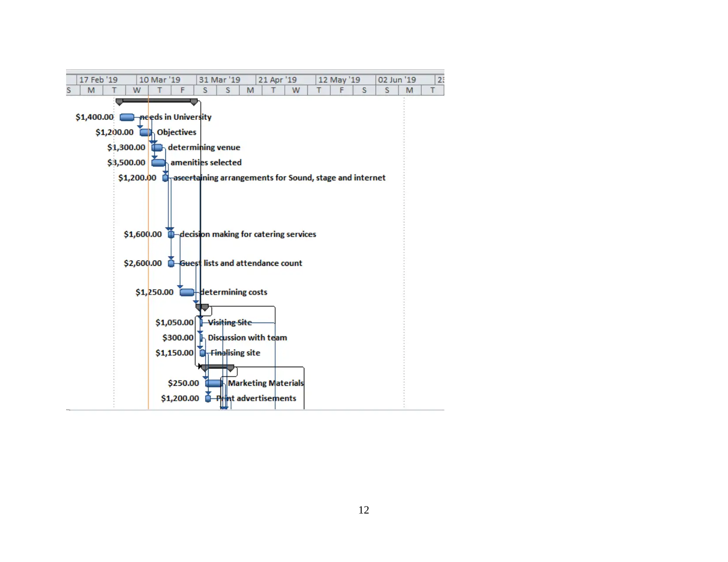The image size is (728, 562).
Task: Click the 'determining costs' label
Action: 234,292
